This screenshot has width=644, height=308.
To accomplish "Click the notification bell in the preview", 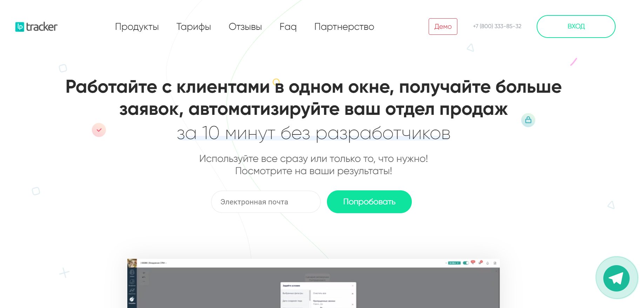I will tap(488, 263).
